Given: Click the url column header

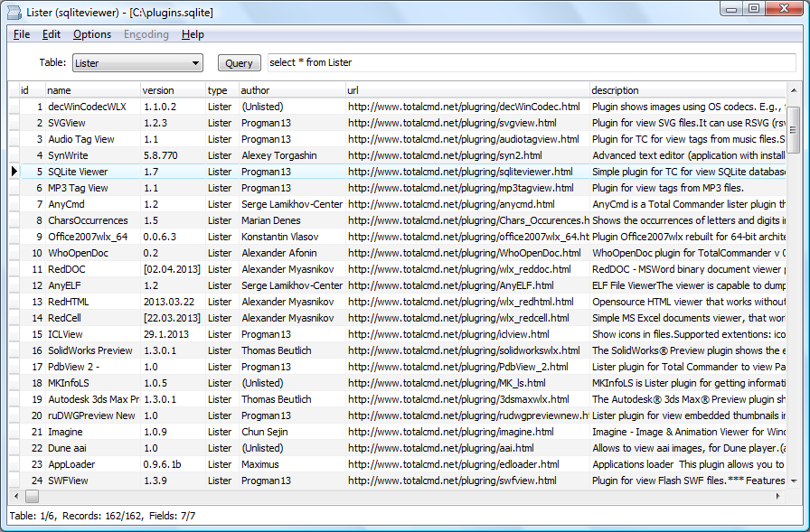Looking at the screenshot, I should pyautogui.click(x=467, y=90).
